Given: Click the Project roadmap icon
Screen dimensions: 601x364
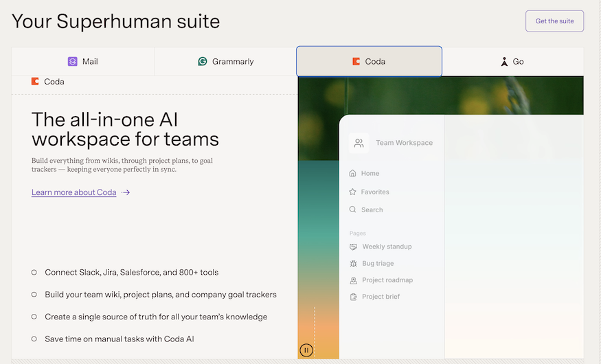Looking at the screenshot, I should (x=354, y=280).
